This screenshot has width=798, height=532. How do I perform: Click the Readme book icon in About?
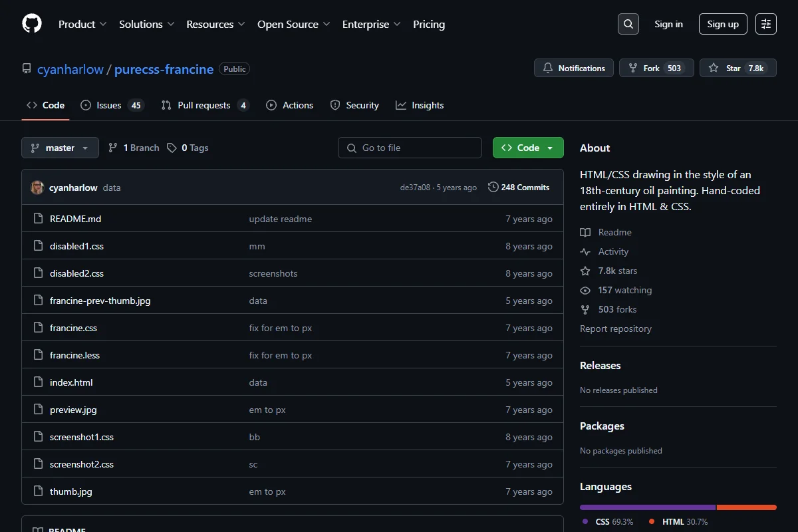point(585,232)
